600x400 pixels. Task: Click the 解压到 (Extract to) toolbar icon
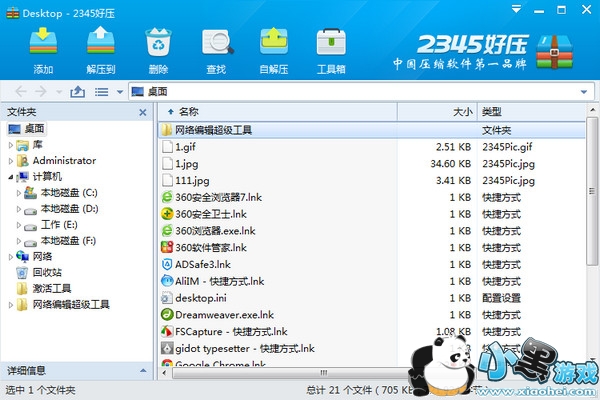point(101,41)
